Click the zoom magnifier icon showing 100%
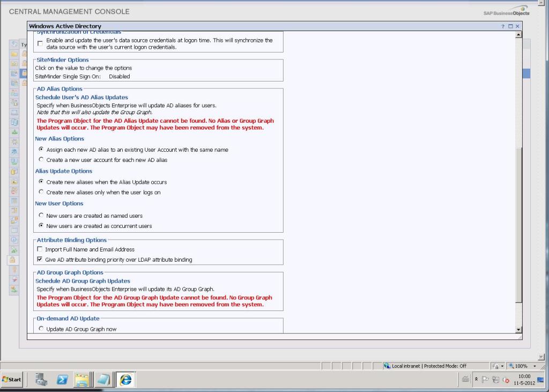Image resolution: width=549 pixels, height=392 pixels. (x=511, y=366)
